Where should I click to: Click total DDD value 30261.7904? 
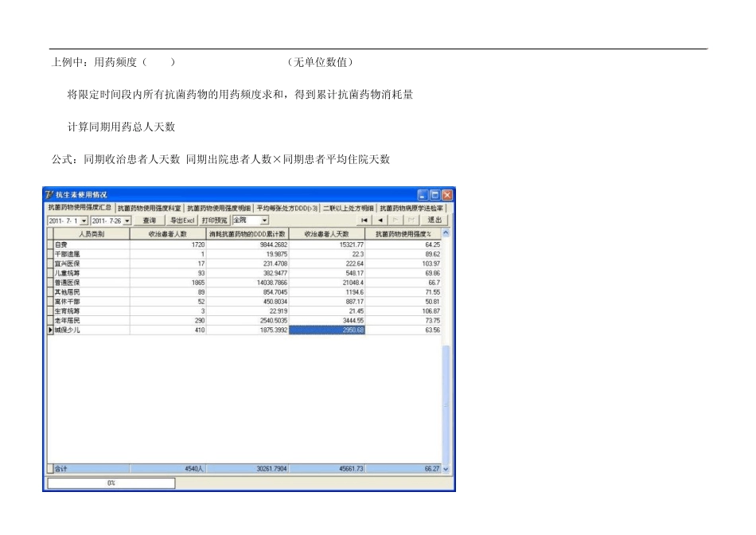(x=272, y=468)
